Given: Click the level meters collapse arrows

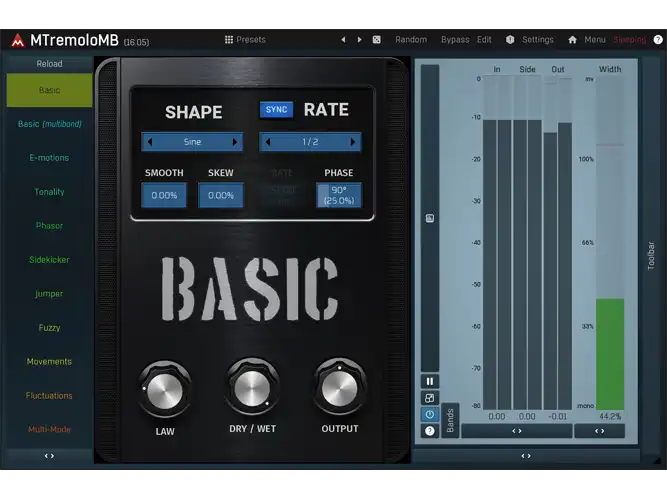Looking at the screenshot, I should [517, 431].
